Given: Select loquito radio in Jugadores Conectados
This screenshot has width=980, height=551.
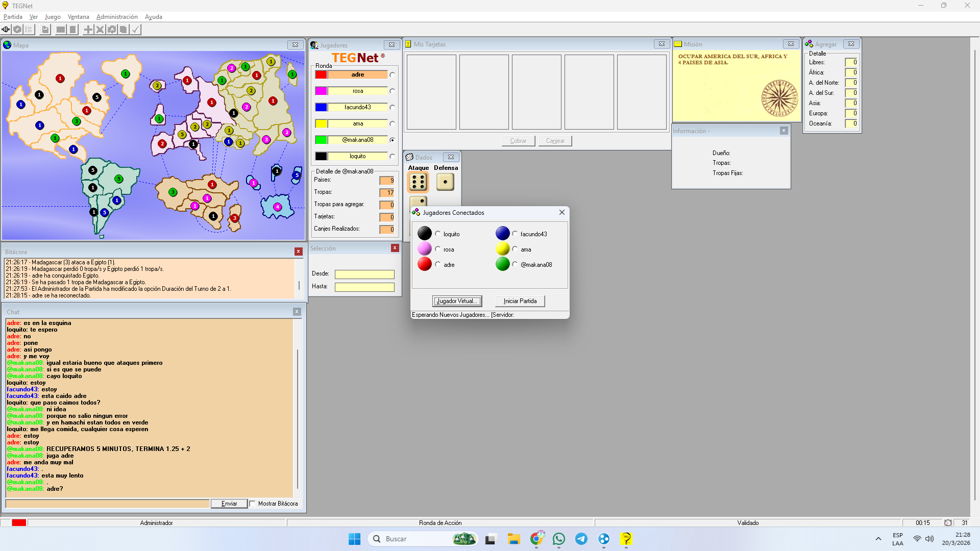Looking at the screenshot, I should 438,234.
